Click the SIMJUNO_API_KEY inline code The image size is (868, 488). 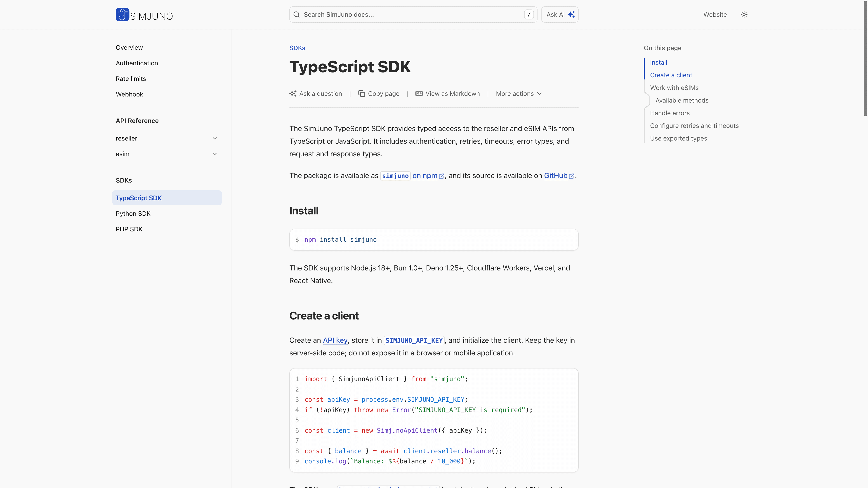click(414, 340)
